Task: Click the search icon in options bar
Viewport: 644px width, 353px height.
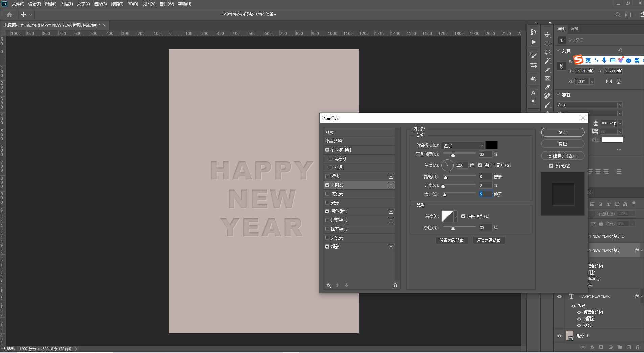Action: coord(618,15)
